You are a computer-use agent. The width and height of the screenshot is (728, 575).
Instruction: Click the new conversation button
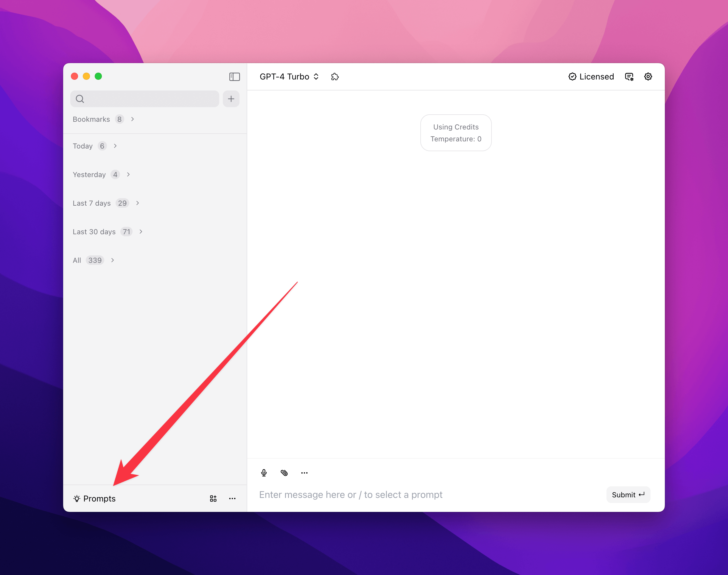231,99
